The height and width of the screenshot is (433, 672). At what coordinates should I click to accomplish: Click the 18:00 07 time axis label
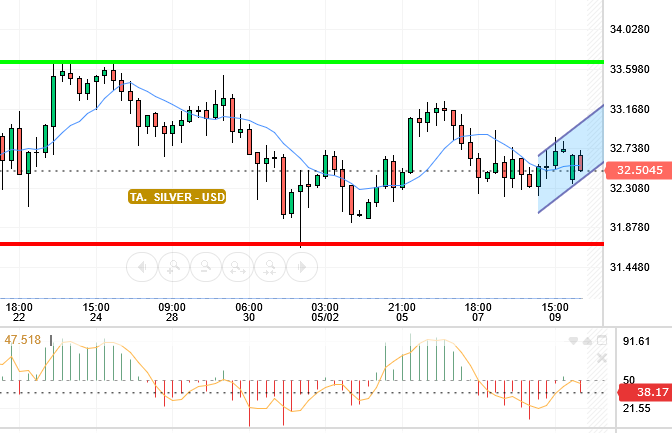tap(478, 312)
